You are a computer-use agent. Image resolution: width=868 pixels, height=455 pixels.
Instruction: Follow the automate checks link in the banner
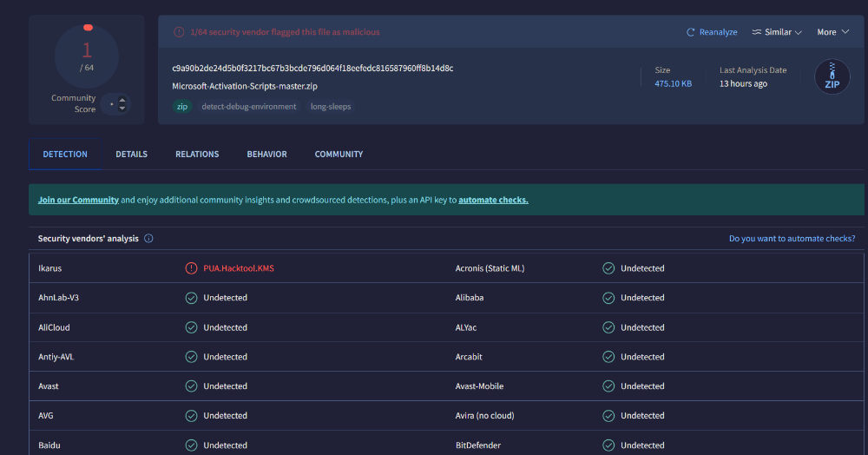(493, 200)
